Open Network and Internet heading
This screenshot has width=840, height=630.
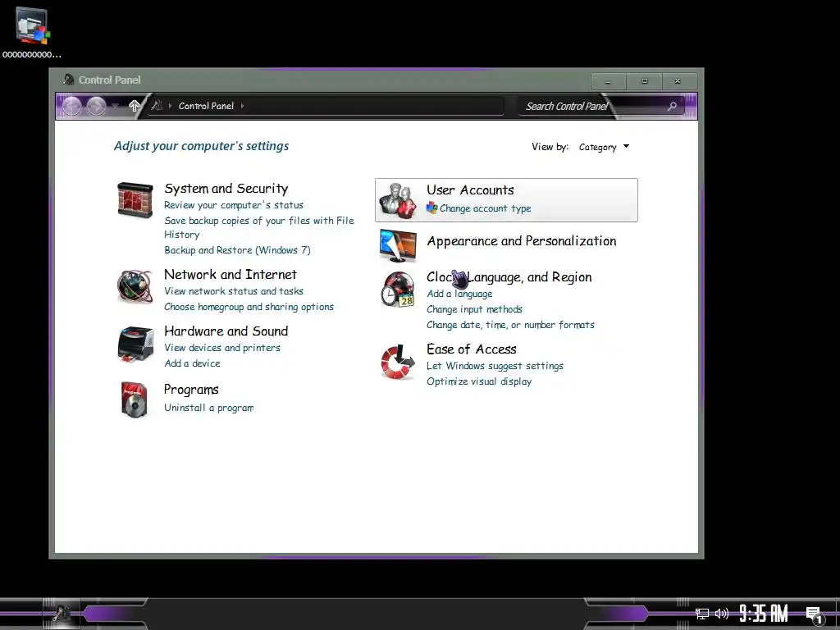231,274
